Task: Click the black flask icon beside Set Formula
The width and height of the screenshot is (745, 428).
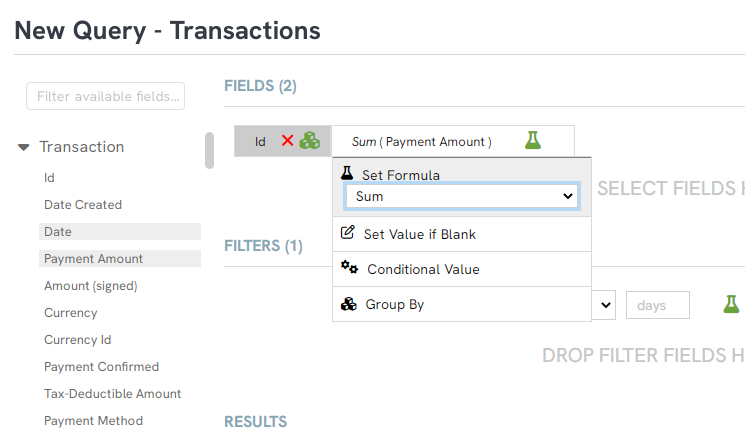Action: (x=347, y=173)
